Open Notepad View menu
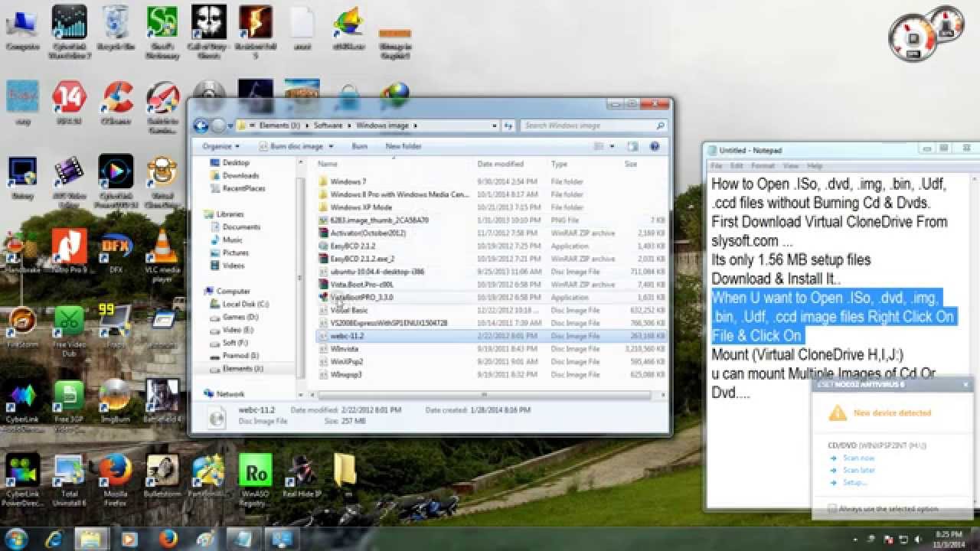This screenshot has height=551, width=980. pos(791,166)
